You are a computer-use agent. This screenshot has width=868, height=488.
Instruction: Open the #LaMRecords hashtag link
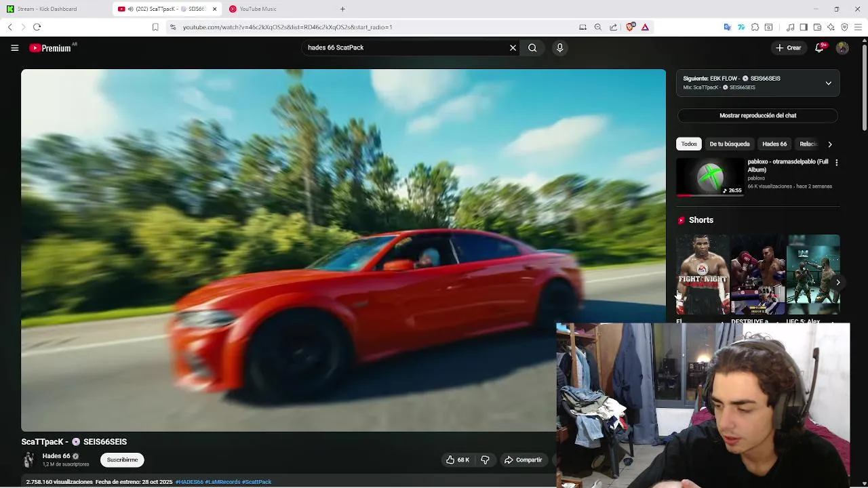tap(222, 482)
